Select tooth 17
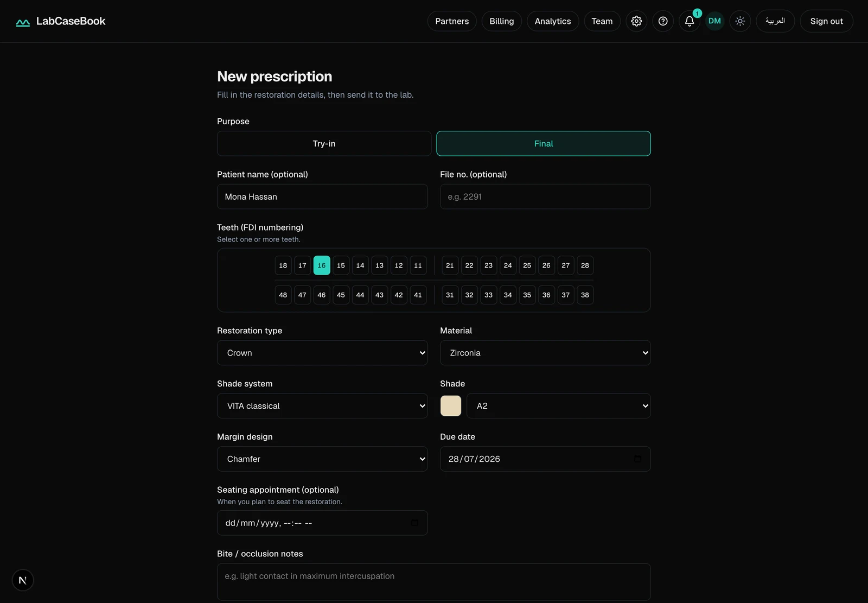This screenshot has height=603, width=868. [x=302, y=265]
